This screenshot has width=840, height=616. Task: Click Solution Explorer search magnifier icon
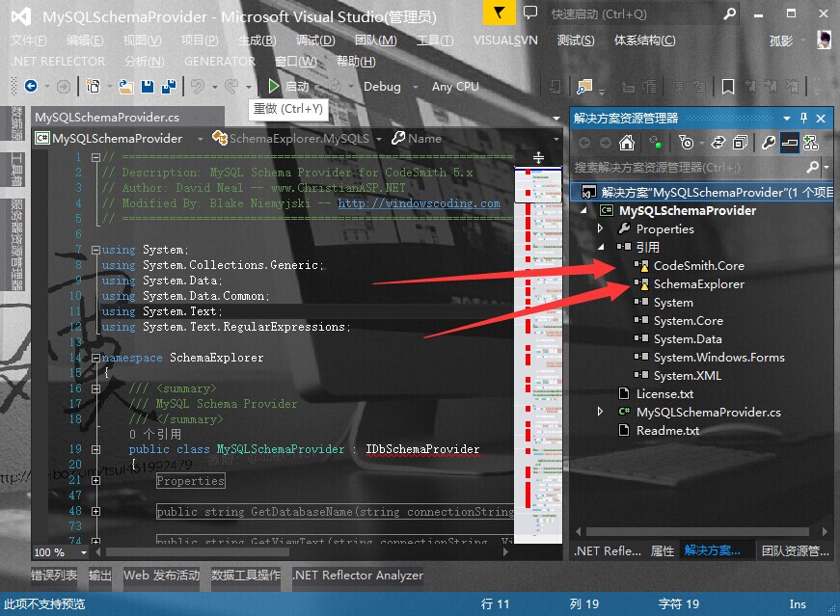(813, 167)
